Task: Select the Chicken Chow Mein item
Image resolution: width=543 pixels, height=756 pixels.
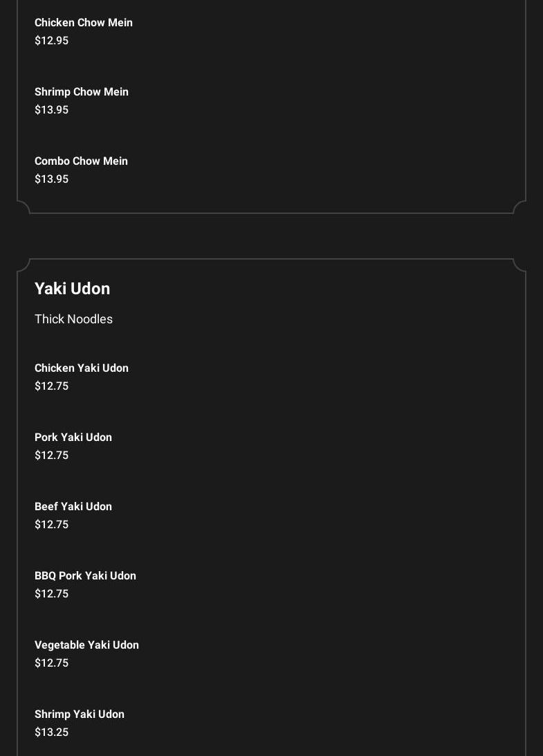Action: point(84,23)
